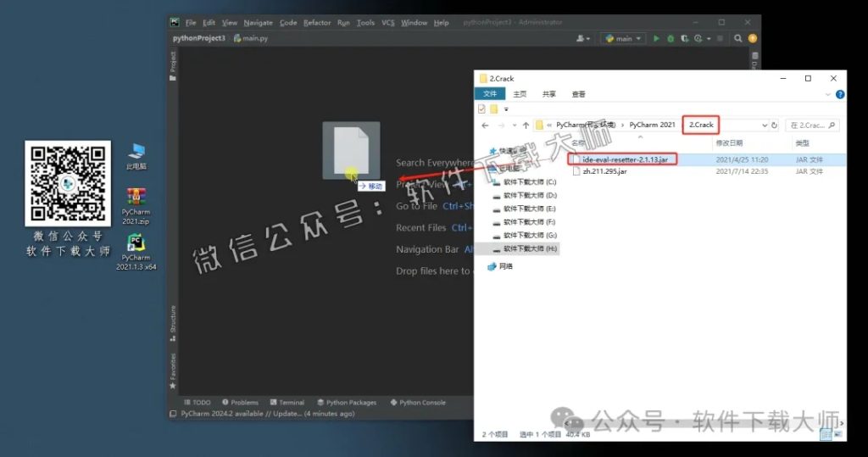Open PyCharm Tools menu

(x=365, y=23)
